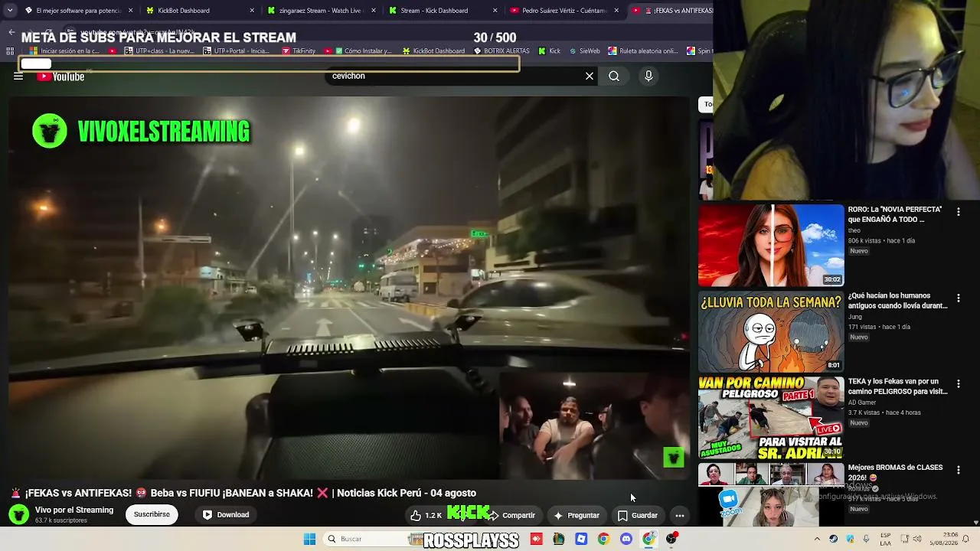This screenshot has width=980, height=551.
Task: Open more actions three-dot menu below video
Action: [x=679, y=515]
